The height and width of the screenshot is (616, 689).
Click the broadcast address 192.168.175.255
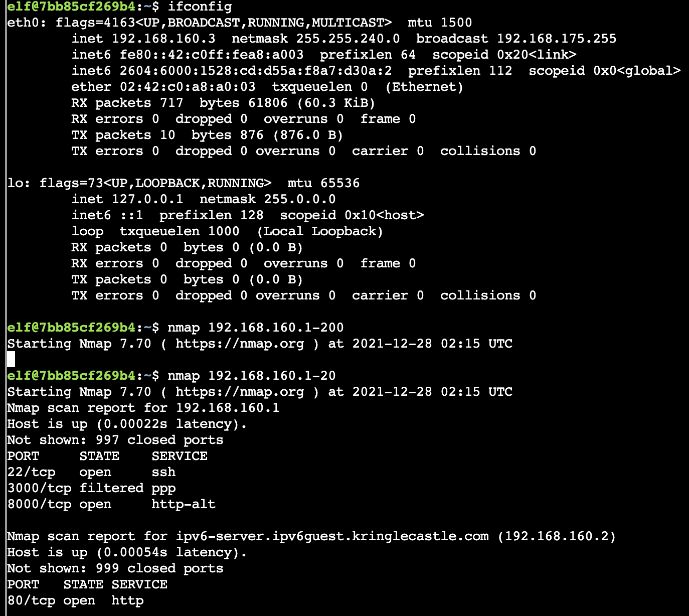pyautogui.click(x=557, y=39)
